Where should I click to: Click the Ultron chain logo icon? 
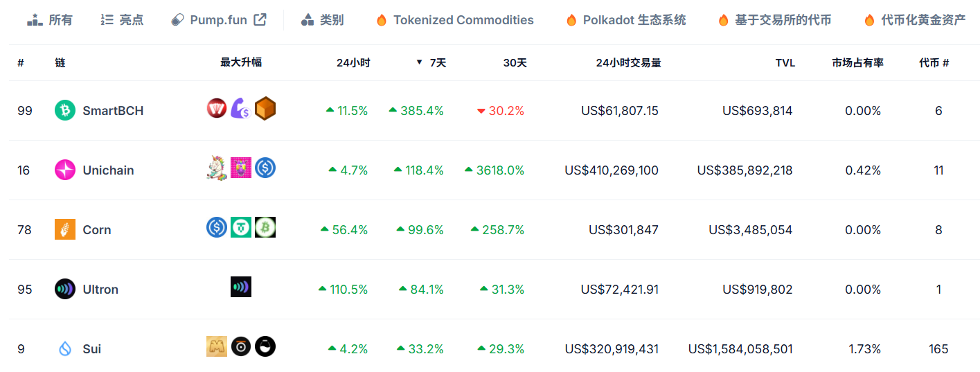pos(65,289)
